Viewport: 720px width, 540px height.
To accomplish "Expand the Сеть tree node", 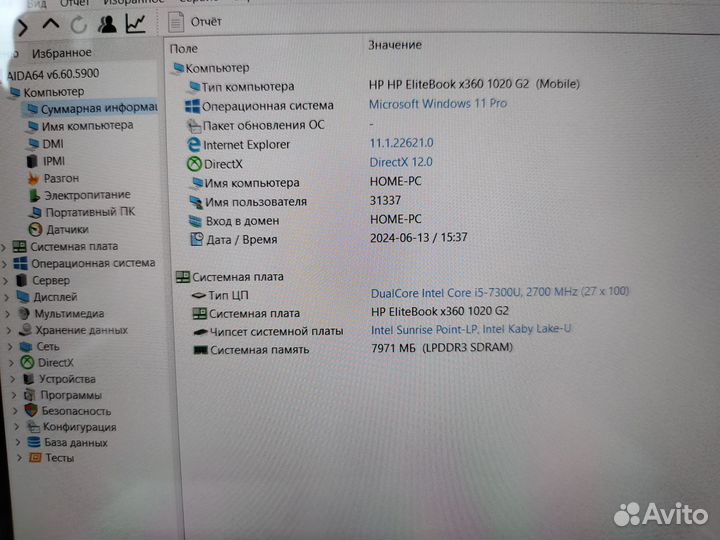I will 11,347.
